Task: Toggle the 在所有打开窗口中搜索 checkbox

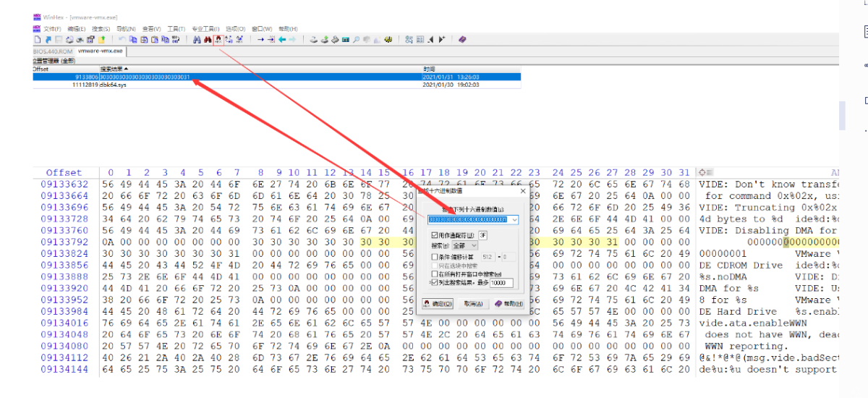Action: click(x=434, y=274)
